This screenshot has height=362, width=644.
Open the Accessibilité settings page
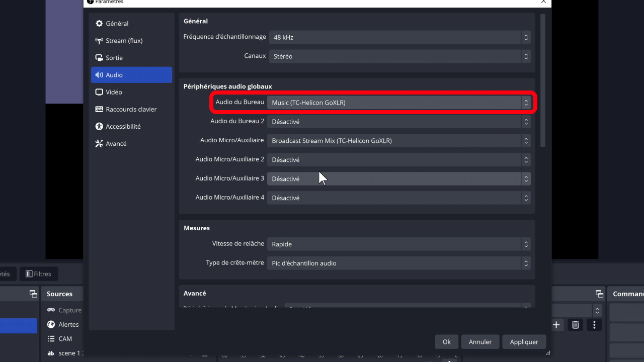[x=123, y=126]
